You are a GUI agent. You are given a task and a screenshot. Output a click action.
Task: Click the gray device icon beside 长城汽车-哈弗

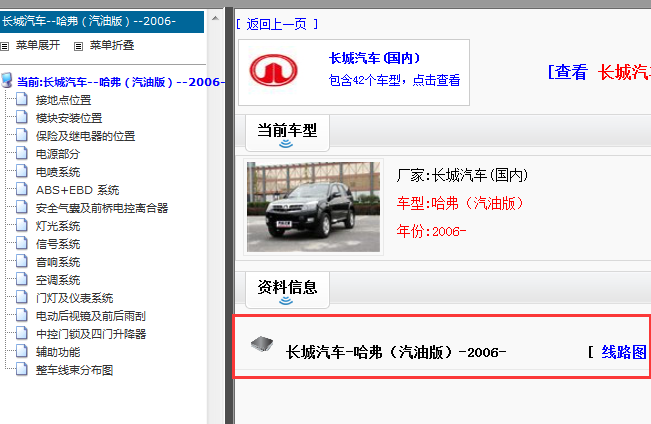coord(262,344)
